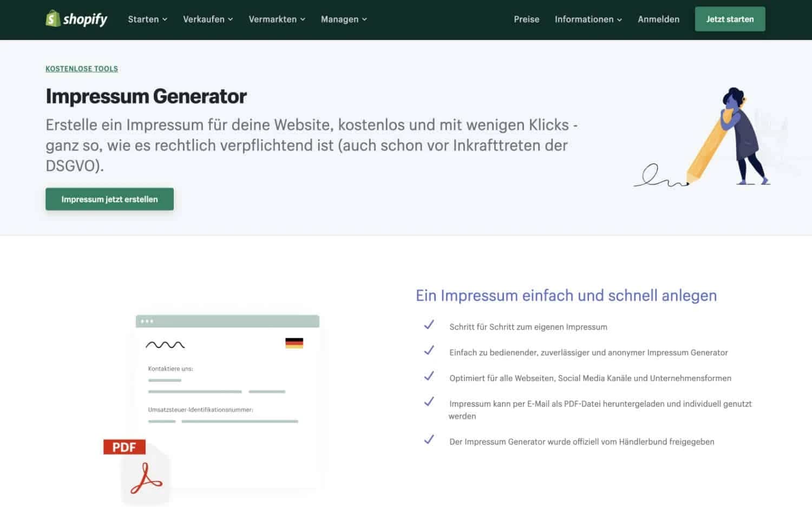
Task: Expand the Informationen menu
Action: [588, 19]
